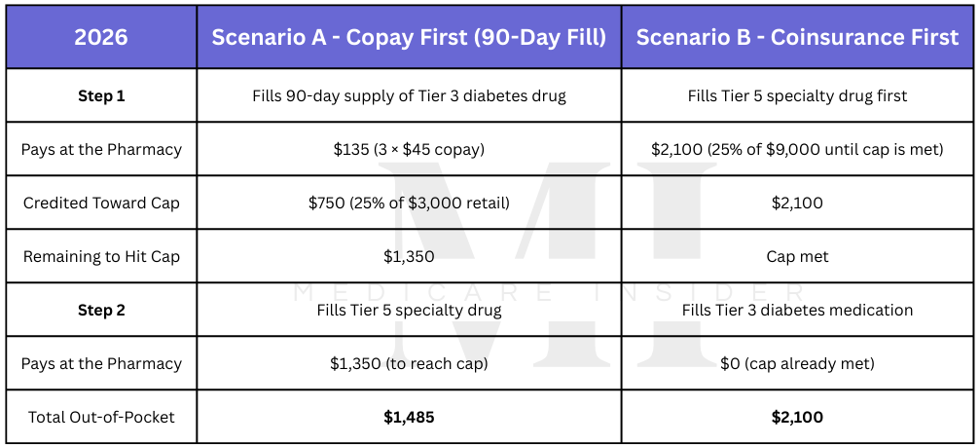Viewport: 980px width, 445px height.
Task: Select the Scenario B - Coinsurance First header
Action: point(797,38)
